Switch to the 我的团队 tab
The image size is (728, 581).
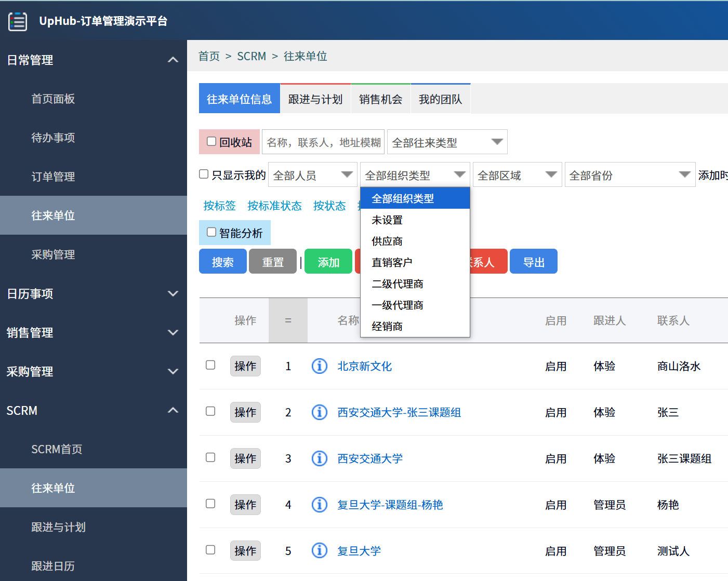pos(440,99)
